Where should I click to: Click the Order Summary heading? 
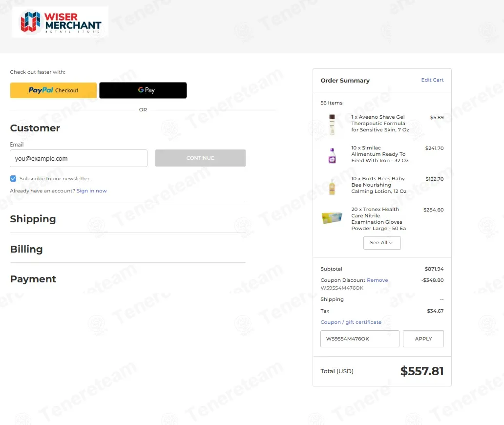tap(345, 81)
